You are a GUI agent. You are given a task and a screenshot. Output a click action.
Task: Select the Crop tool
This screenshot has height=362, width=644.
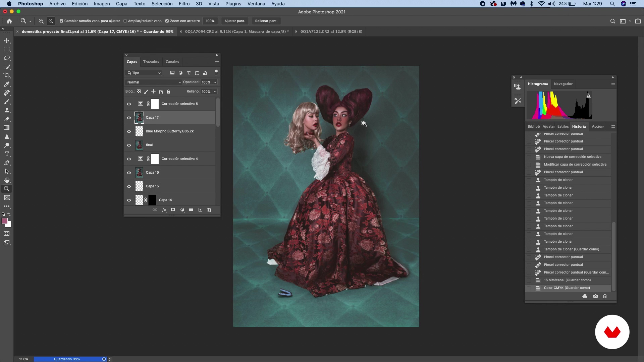(x=7, y=75)
